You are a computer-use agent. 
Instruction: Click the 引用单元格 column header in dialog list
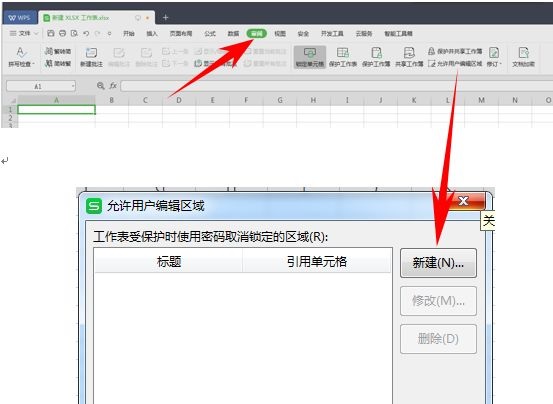click(x=317, y=262)
